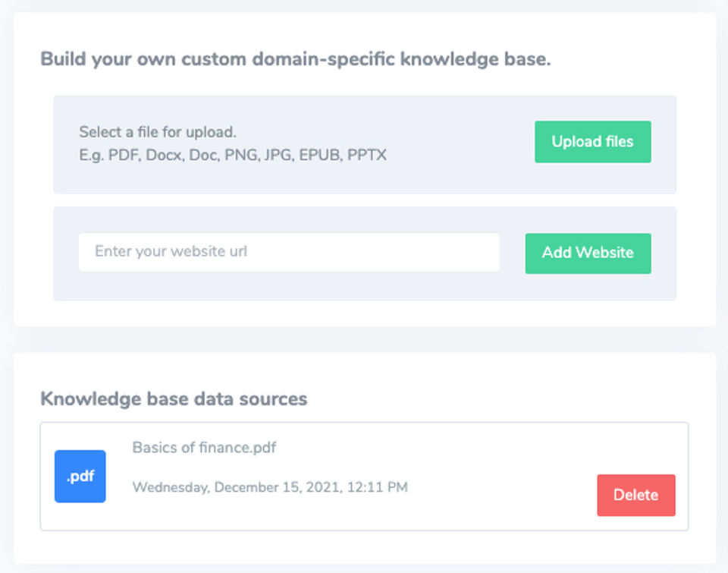Click the 'Enter your website url' placeholder
The height and width of the screenshot is (573, 728).
tap(171, 251)
